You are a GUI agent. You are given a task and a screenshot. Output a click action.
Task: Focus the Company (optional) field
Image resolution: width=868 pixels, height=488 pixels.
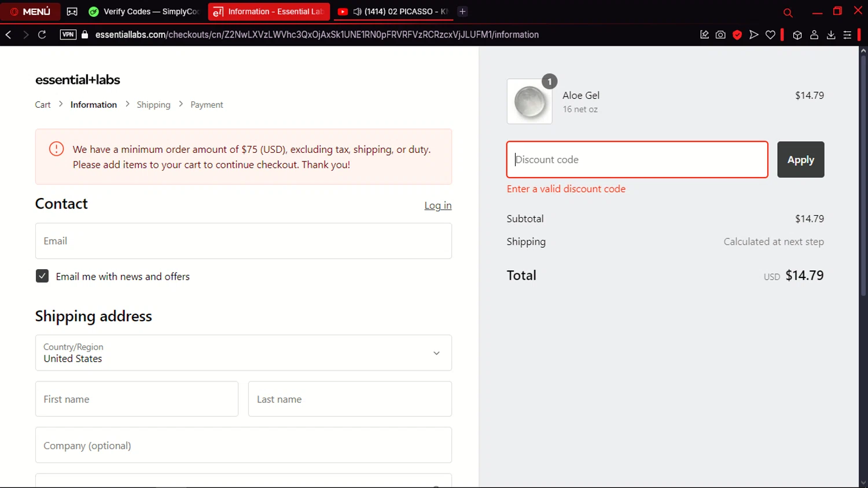244,445
